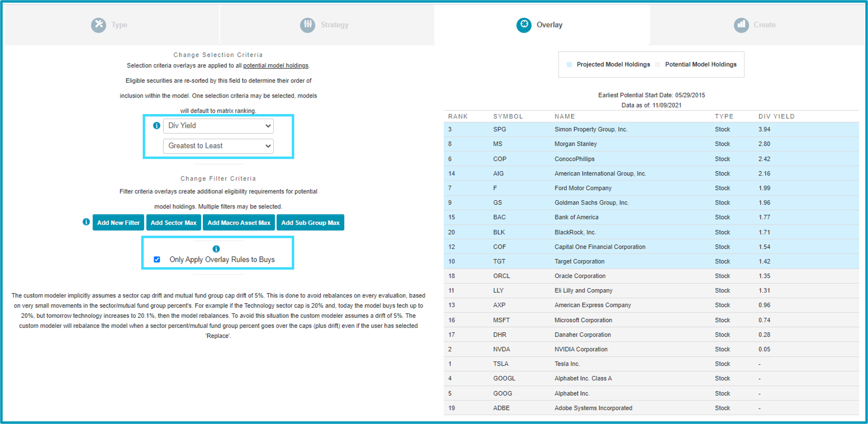Switch to the Strategy tab

[327, 25]
